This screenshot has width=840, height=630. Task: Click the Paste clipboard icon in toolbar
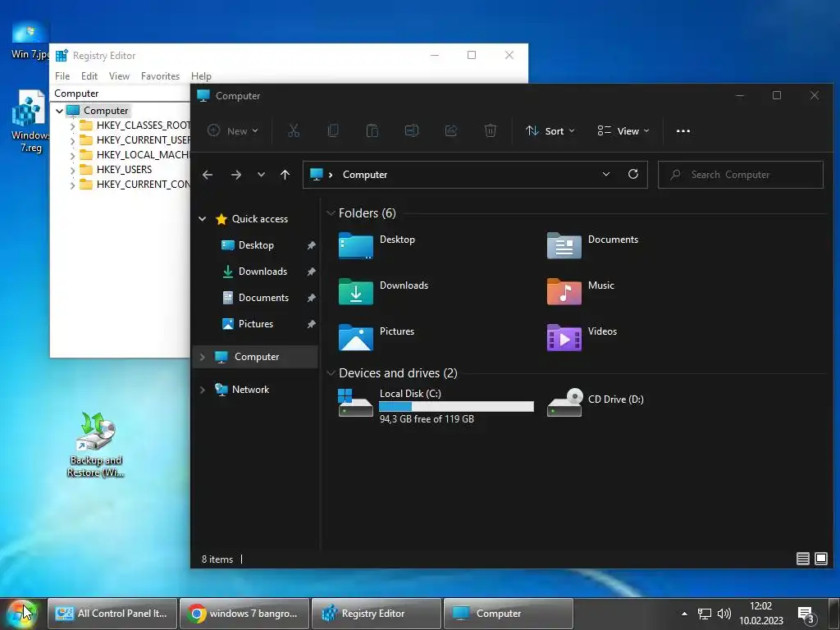coord(372,130)
